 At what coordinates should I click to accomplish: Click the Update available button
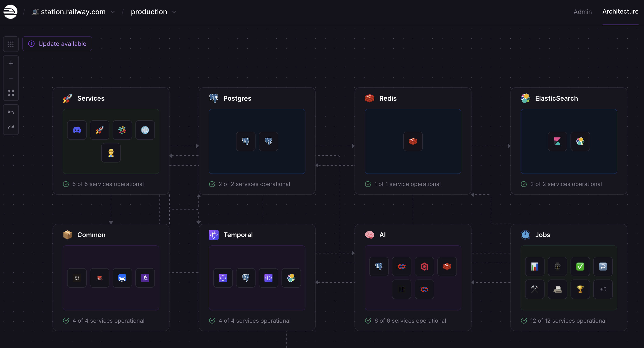[57, 44]
